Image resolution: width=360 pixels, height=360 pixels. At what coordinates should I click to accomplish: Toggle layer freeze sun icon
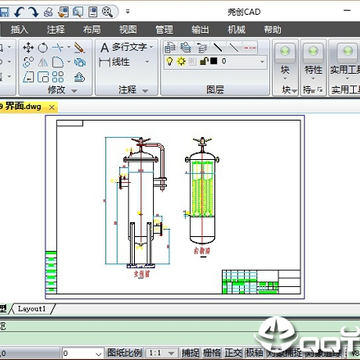(181, 61)
